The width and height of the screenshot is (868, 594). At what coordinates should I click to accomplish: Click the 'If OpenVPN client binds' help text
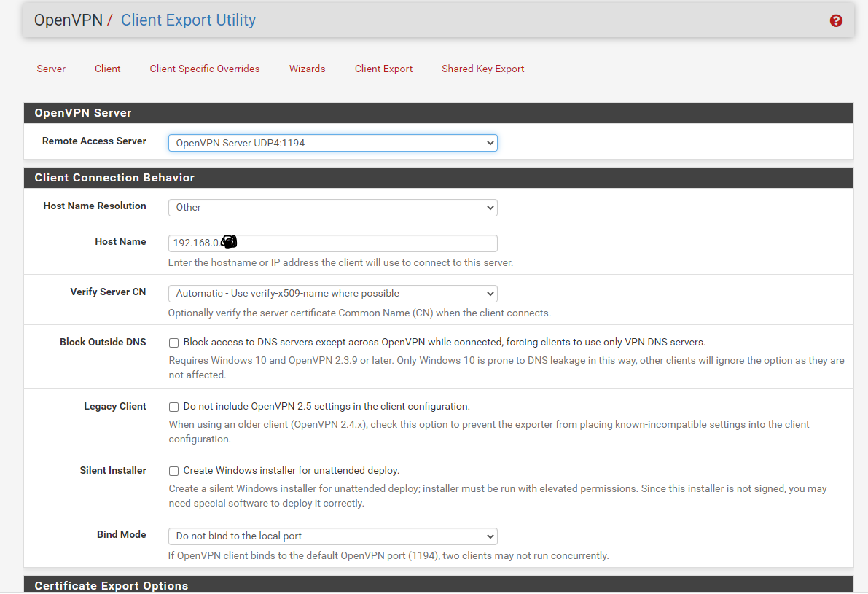[x=388, y=555]
